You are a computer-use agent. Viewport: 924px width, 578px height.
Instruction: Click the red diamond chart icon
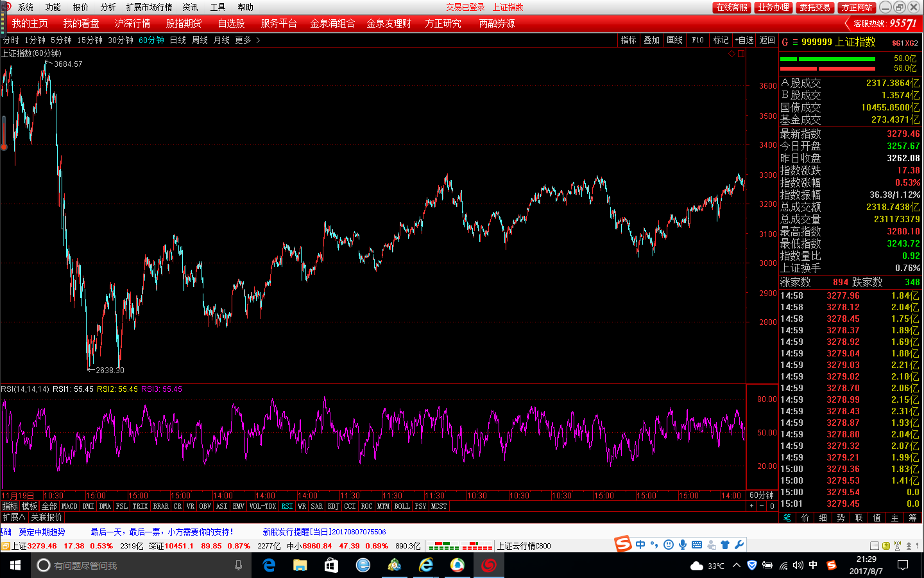(x=732, y=54)
